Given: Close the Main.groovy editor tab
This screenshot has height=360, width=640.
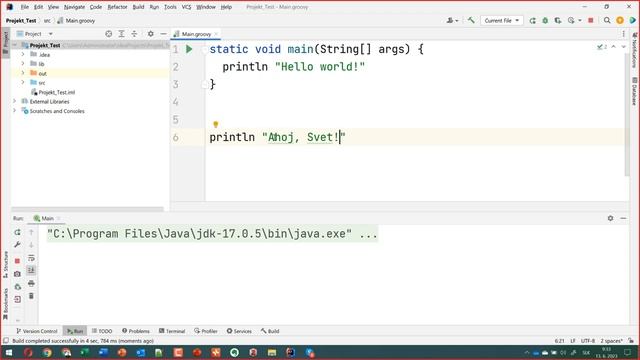Looking at the screenshot, I should pos(216,34).
